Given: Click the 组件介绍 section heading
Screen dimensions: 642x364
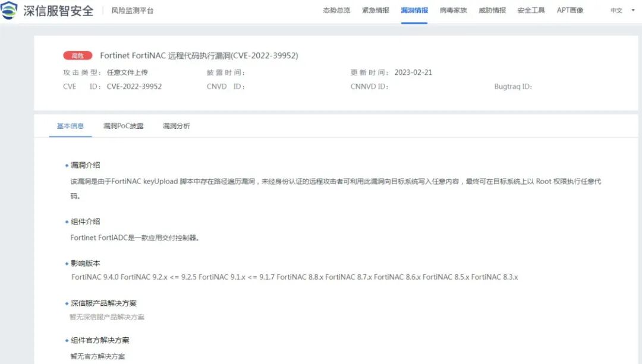Looking at the screenshot, I should point(85,221).
